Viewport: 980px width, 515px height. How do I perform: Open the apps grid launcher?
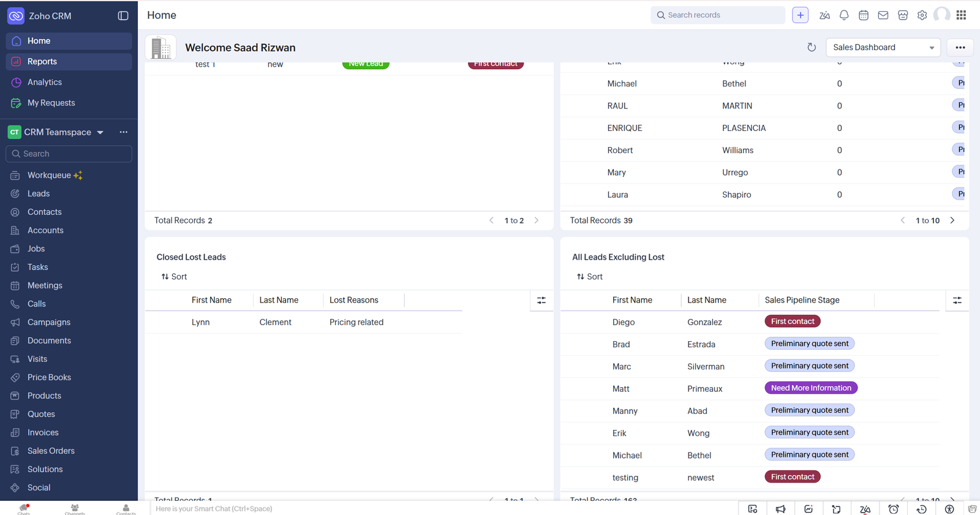point(962,15)
